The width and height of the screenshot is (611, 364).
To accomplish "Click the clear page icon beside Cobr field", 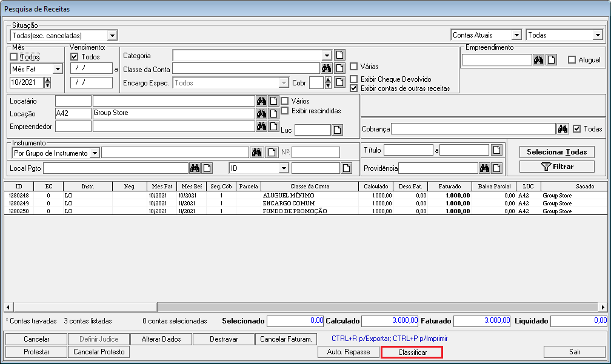I will (x=340, y=82).
